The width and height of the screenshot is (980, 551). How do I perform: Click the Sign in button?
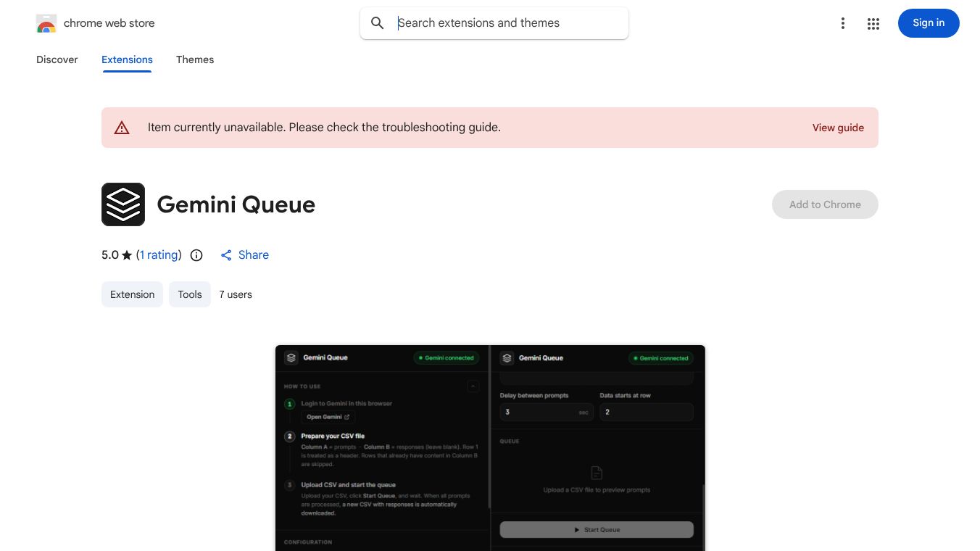click(x=929, y=23)
